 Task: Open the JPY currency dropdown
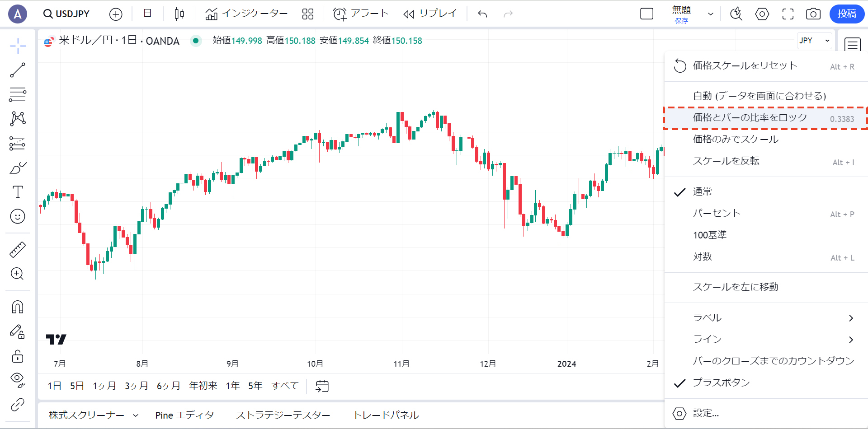[814, 41]
